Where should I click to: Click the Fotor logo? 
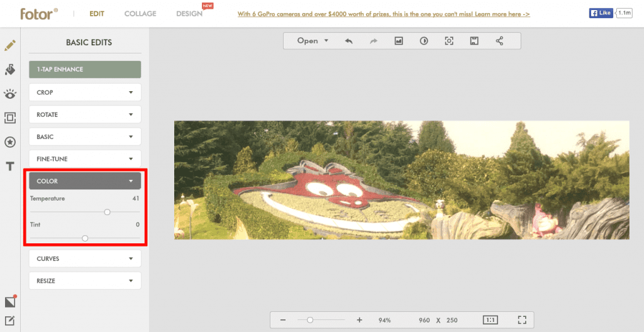[39, 14]
